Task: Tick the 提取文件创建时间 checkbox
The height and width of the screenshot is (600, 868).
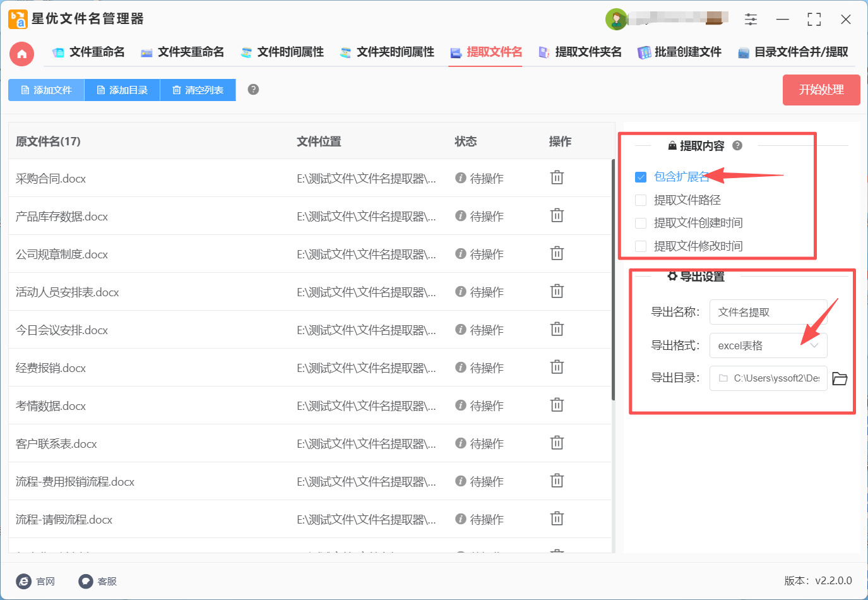Action: coord(641,223)
